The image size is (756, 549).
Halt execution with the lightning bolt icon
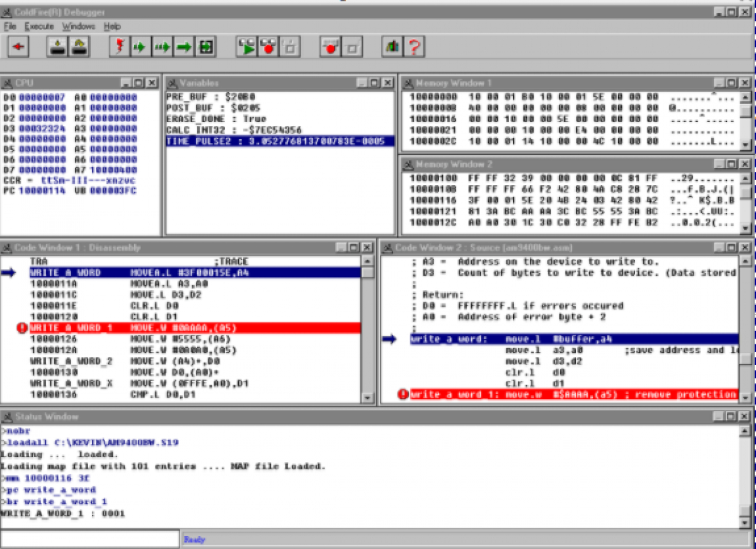coord(118,46)
